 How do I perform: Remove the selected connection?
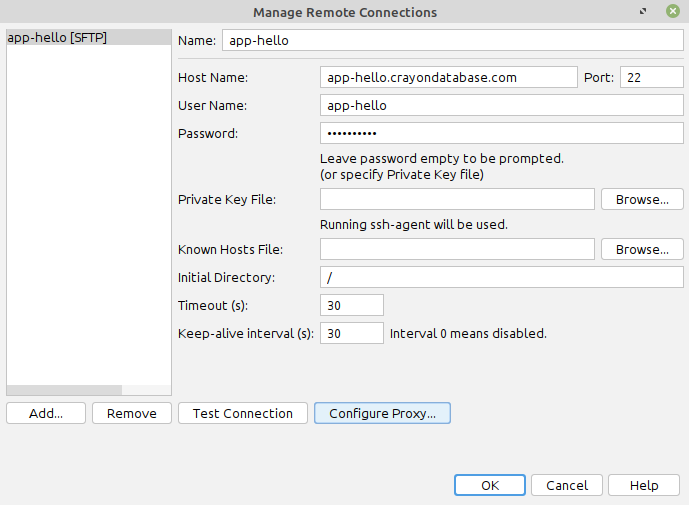(132, 413)
